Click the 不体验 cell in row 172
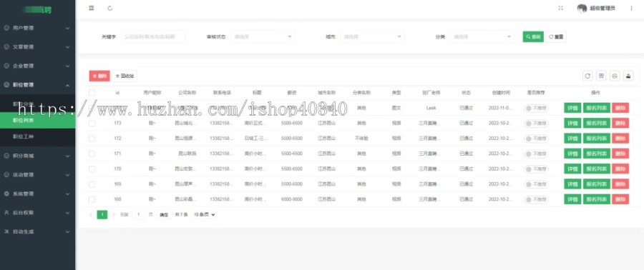 point(361,139)
